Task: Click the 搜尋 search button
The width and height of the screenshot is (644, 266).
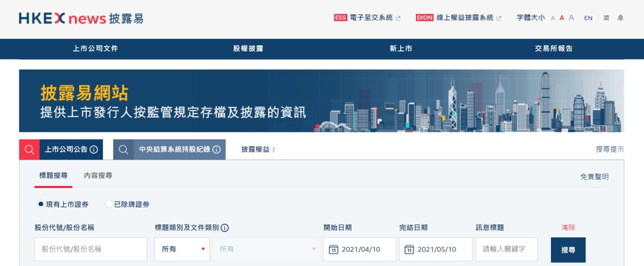Action: (x=568, y=249)
